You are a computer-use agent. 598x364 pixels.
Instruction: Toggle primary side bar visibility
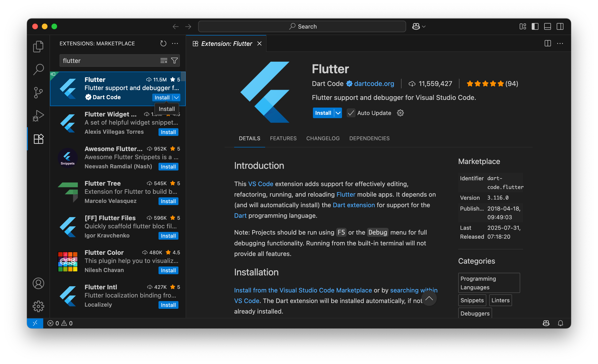(535, 26)
